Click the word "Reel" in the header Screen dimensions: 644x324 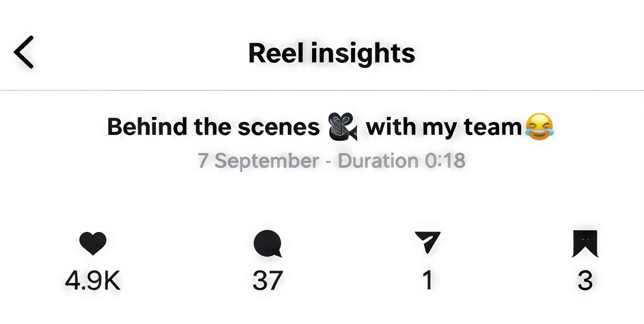[276, 53]
